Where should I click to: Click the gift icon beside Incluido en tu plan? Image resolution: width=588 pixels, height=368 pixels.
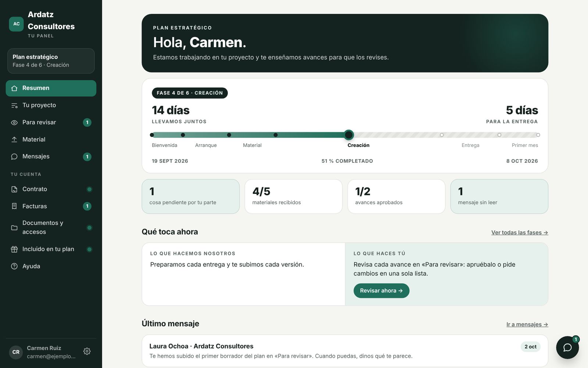point(14,249)
